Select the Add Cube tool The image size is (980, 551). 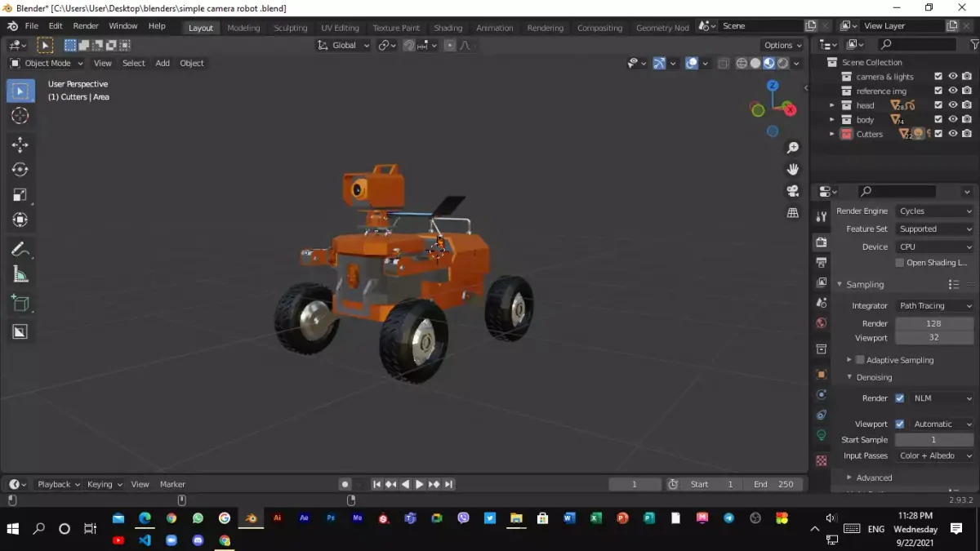point(20,304)
